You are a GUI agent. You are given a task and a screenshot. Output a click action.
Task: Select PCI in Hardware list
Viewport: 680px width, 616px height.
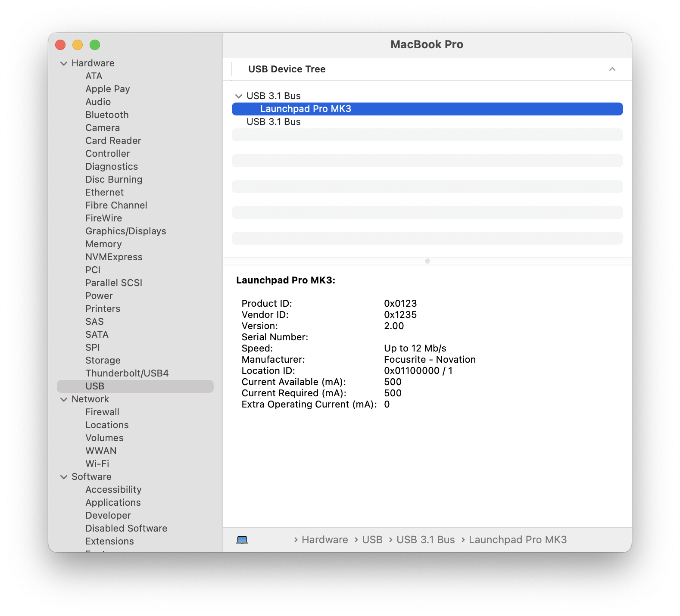[93, 270]
